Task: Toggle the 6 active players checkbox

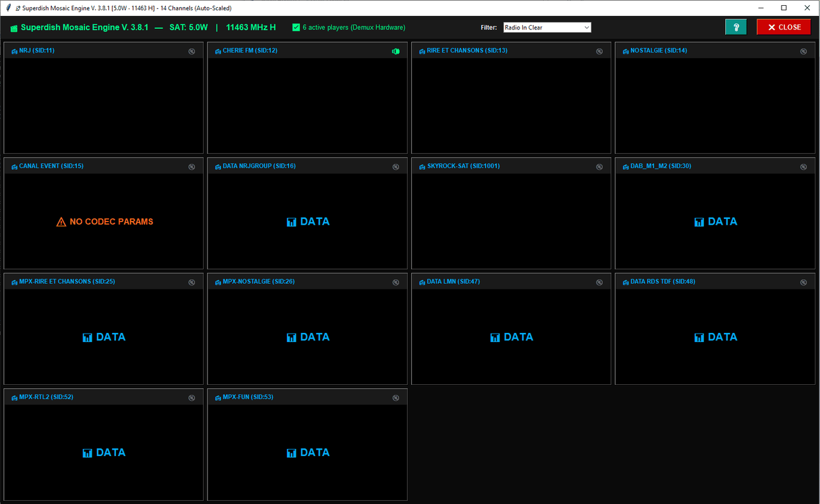Action: coord(296,28)
